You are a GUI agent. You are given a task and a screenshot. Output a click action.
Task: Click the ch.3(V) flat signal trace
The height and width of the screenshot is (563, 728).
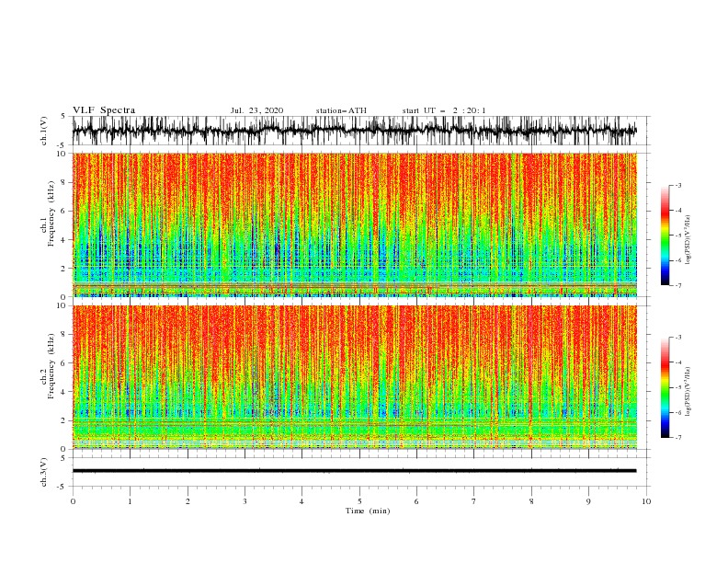pyautogui.click(x=354, y=471)
